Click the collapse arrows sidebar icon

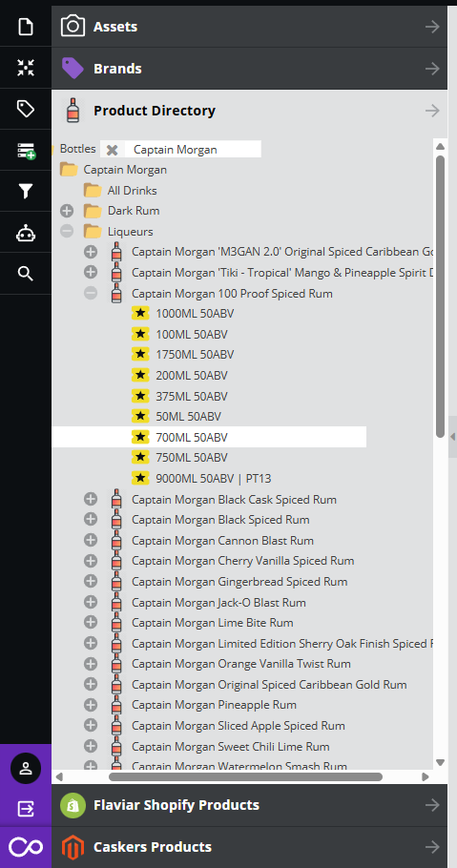coord(26,68)
